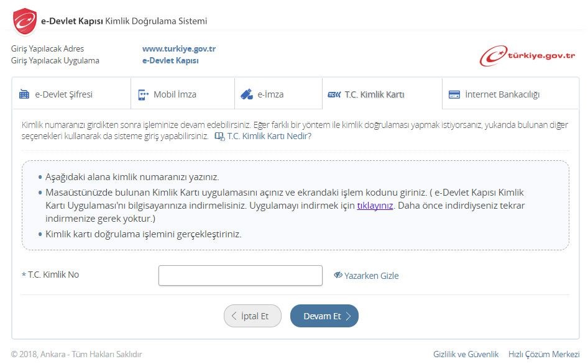
Task: Click the türkiye.gov.tr logo on the right
Action: pos(528,56)
